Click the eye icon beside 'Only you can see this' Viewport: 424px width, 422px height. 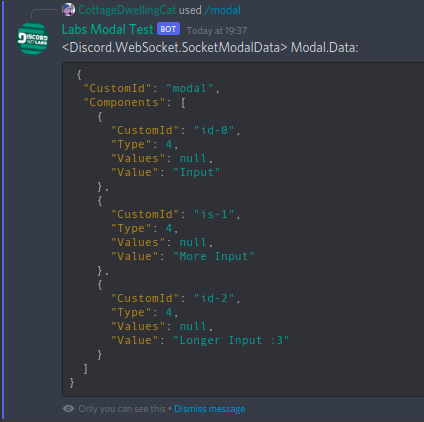tap(68, 408)
